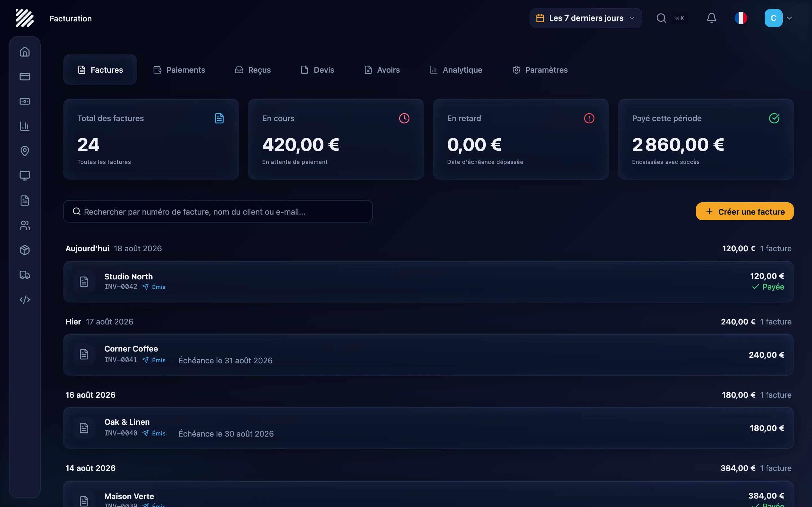This screenshot has width=812, height=507.
Task: Open the Corner Coffee invoice INV-0041
Action: pyautogui.click(x=429, y=354)
